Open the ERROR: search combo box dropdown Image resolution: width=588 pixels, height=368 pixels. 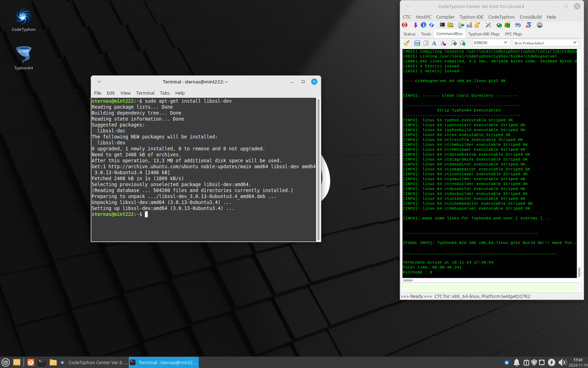pyautogui.click(x=505, y=42)
